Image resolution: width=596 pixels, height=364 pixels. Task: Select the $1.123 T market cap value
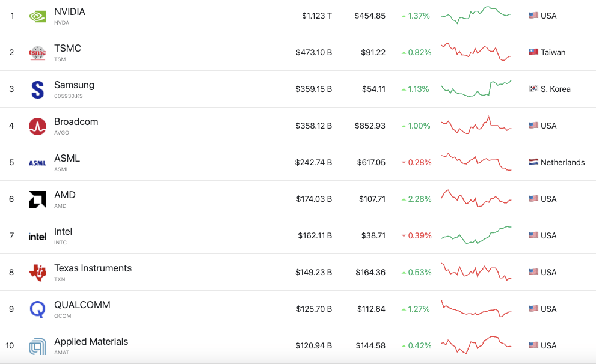coord(316,16)
